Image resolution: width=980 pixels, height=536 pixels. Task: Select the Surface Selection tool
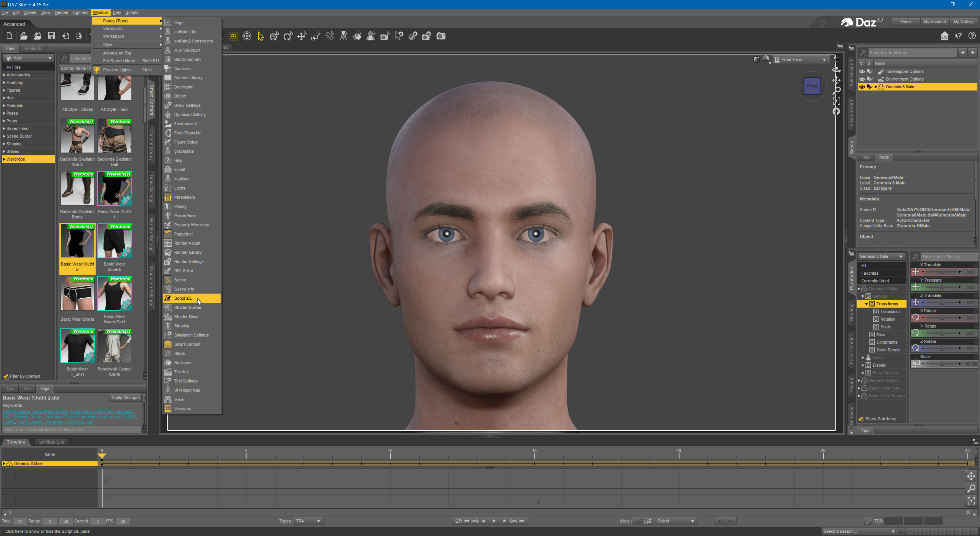click(357, 36)
